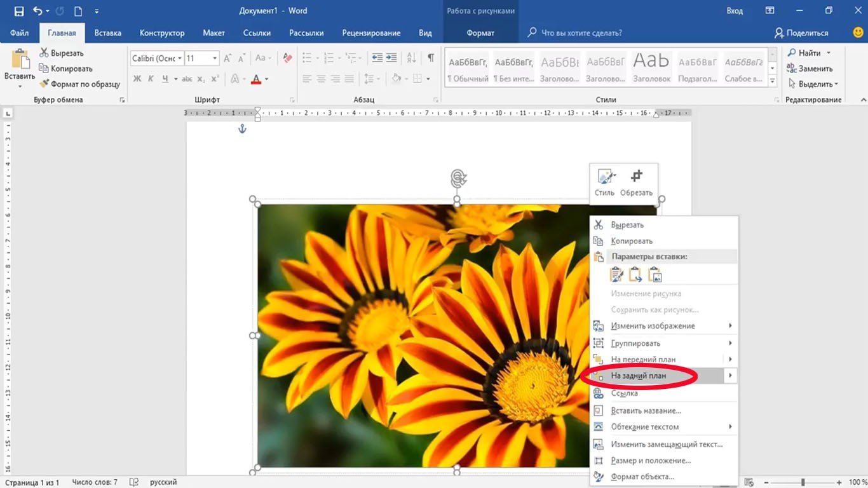Click the Найти button
This screenshot has width=868, height=488.
(804, 53)
